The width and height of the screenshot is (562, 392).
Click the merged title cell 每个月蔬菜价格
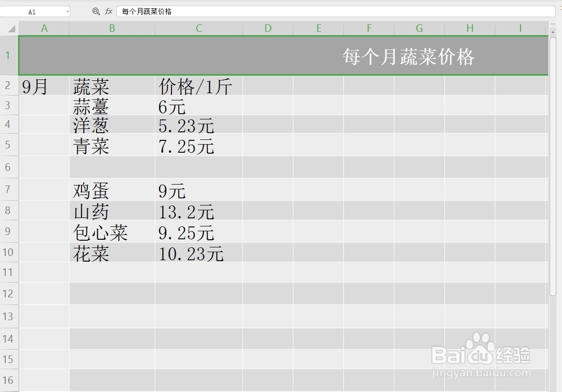[283, 56]
